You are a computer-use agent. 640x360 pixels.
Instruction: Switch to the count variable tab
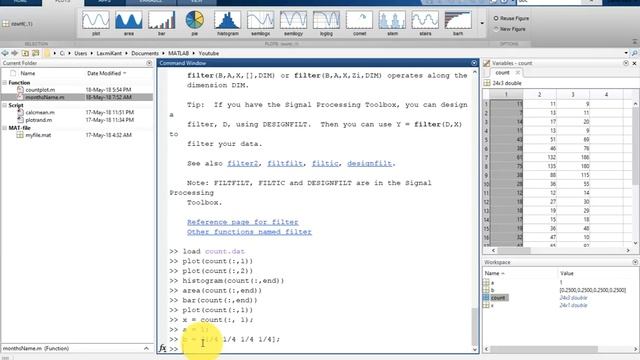pos(502,73)
